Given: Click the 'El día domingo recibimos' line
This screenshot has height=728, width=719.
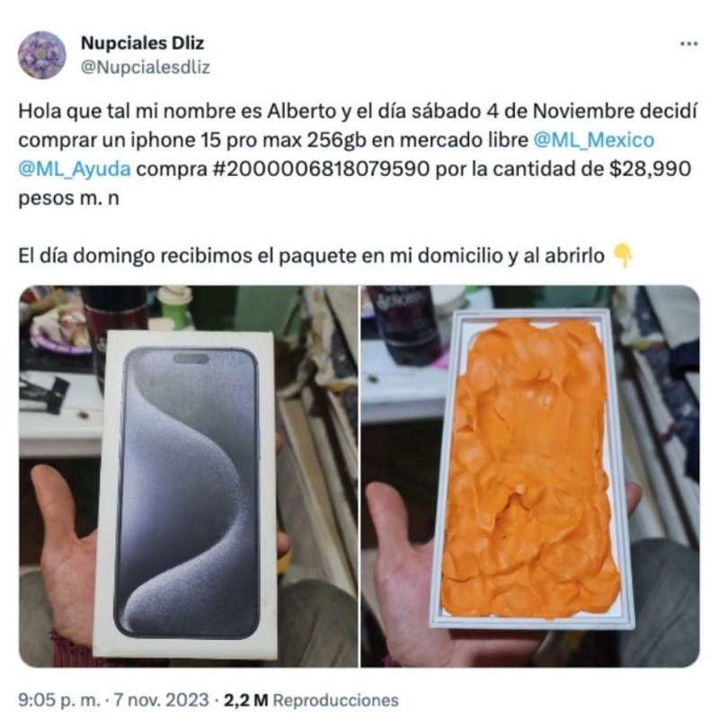Looking at the screenshot, I should pos(311,256).
